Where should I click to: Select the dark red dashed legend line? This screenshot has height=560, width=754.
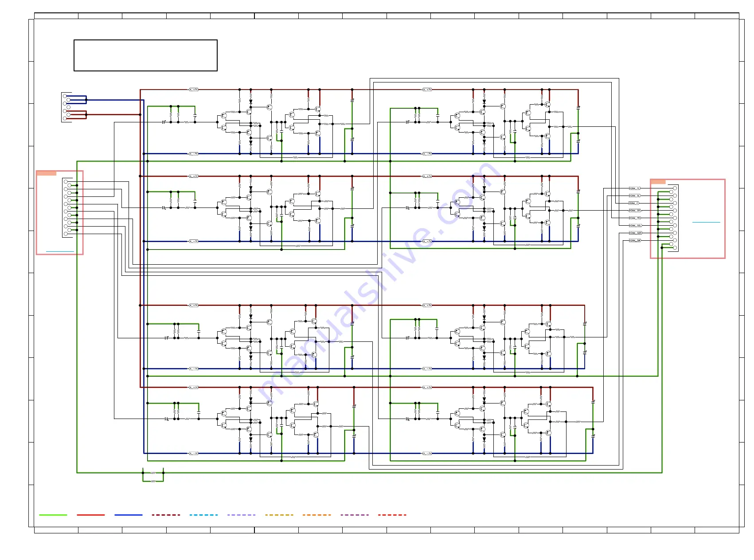(166, 515)
